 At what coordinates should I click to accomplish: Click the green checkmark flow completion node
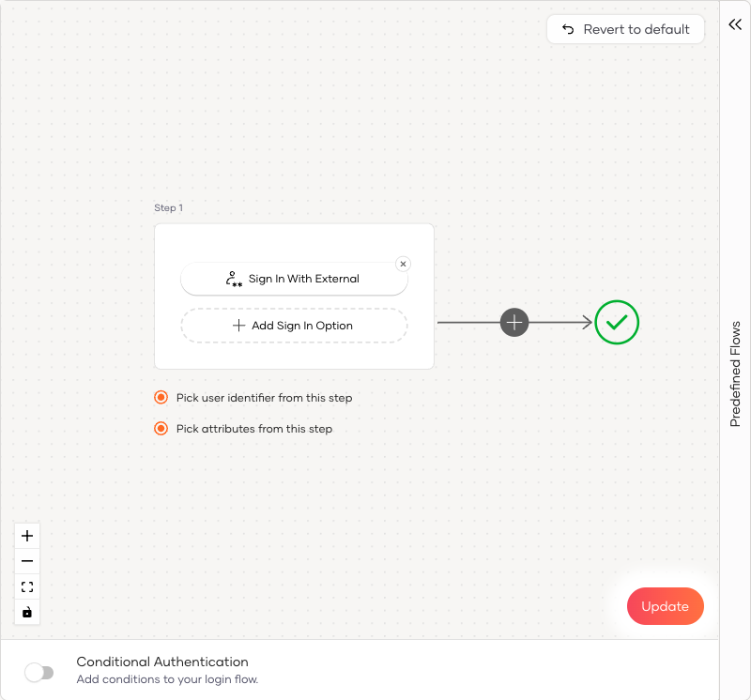click(x=617, y=323)
